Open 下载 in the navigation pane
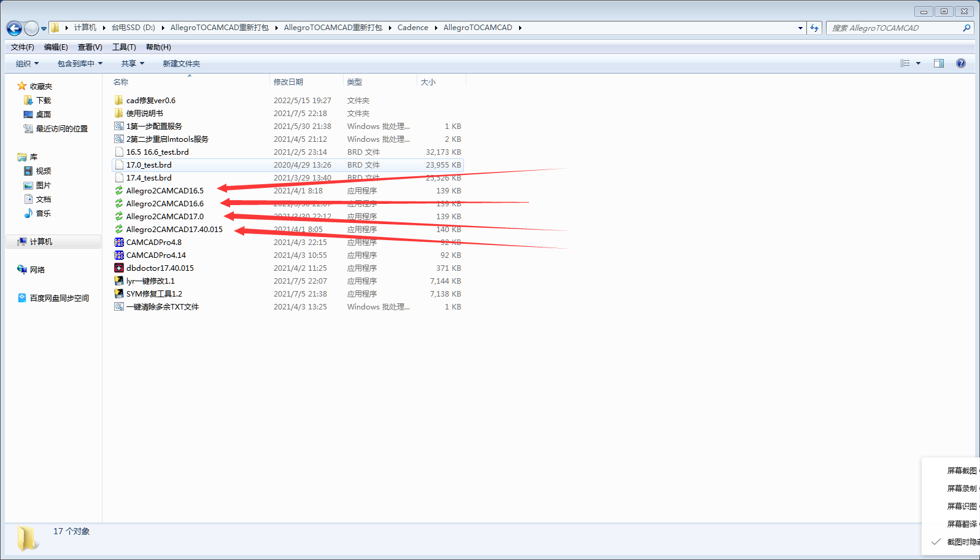 pyautogui.click(x=44, y=100)
